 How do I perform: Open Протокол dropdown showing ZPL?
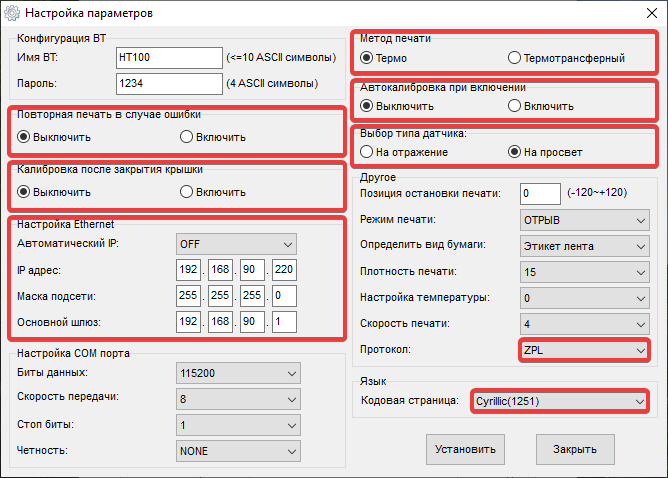click(584, 350)
